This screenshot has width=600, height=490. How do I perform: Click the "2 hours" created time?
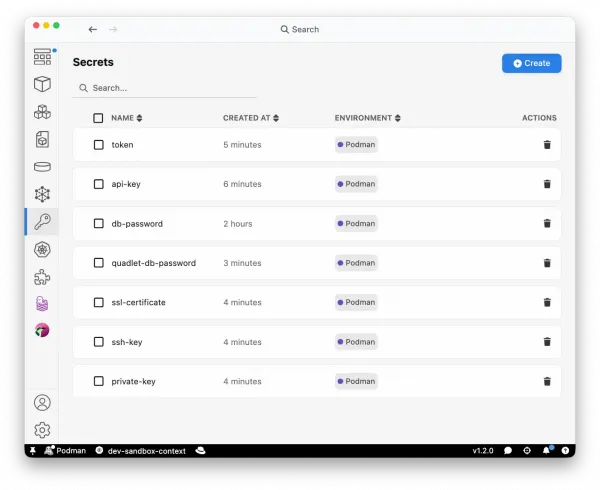tap(238, 223)
